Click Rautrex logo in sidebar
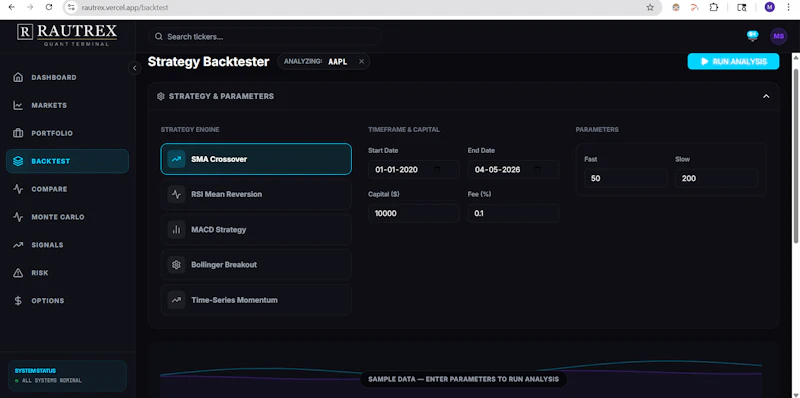This screenshot has width=800, height=398. (67, 34)
